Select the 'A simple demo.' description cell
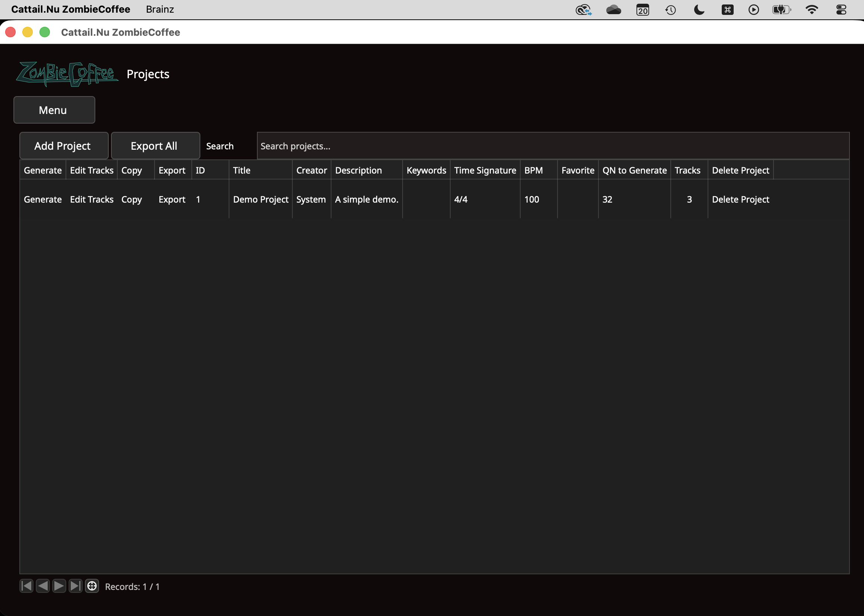This screenshot has width=864, height=616. (367, 200)
